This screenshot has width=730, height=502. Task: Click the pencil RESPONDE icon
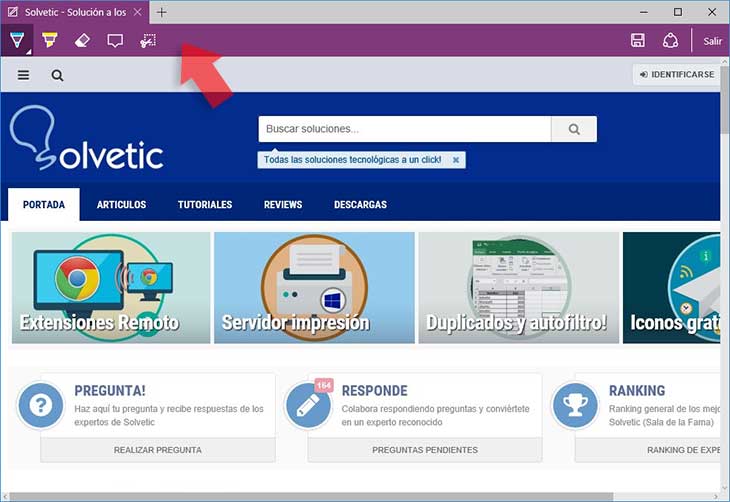point(308,406)
